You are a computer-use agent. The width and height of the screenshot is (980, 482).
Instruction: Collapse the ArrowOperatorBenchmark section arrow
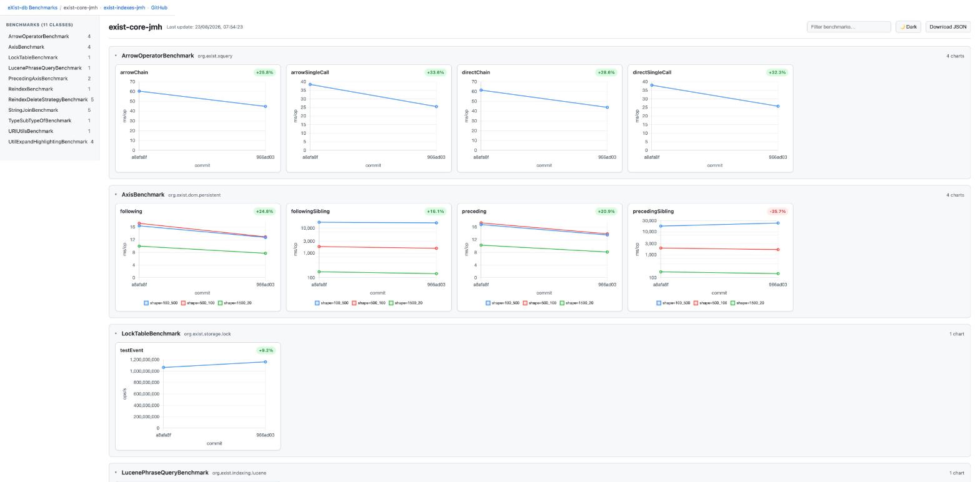(116, 56)
